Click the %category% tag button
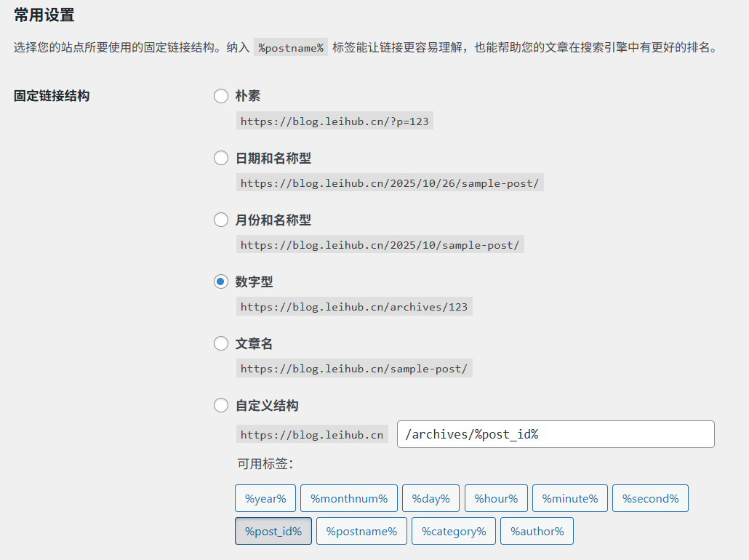This screenshot has width=749, height=560. coord(454,531)
